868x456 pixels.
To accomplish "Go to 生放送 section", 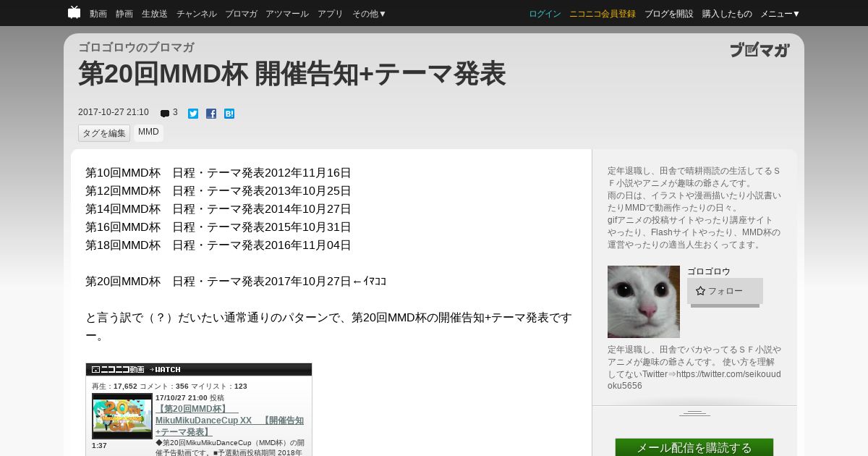I will pos(155,14).
